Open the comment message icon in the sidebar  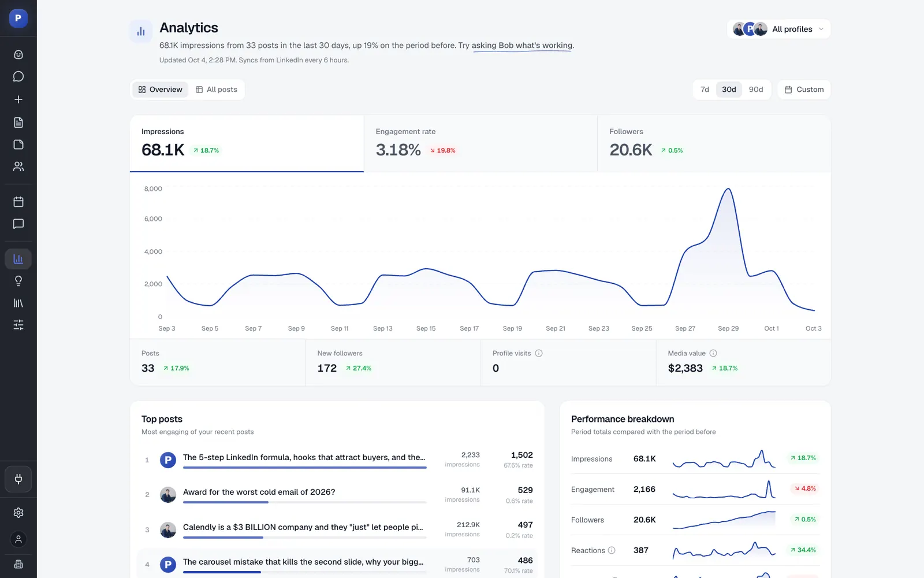18,224
